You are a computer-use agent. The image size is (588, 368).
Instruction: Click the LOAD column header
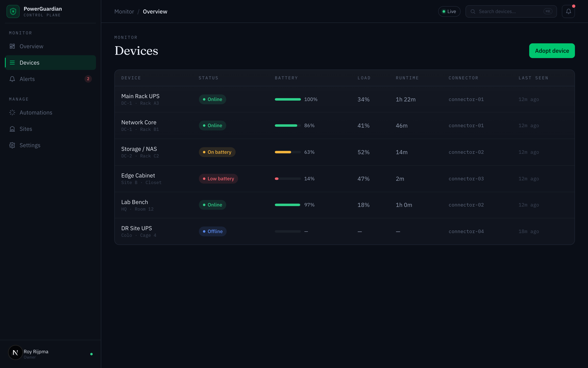364,78
